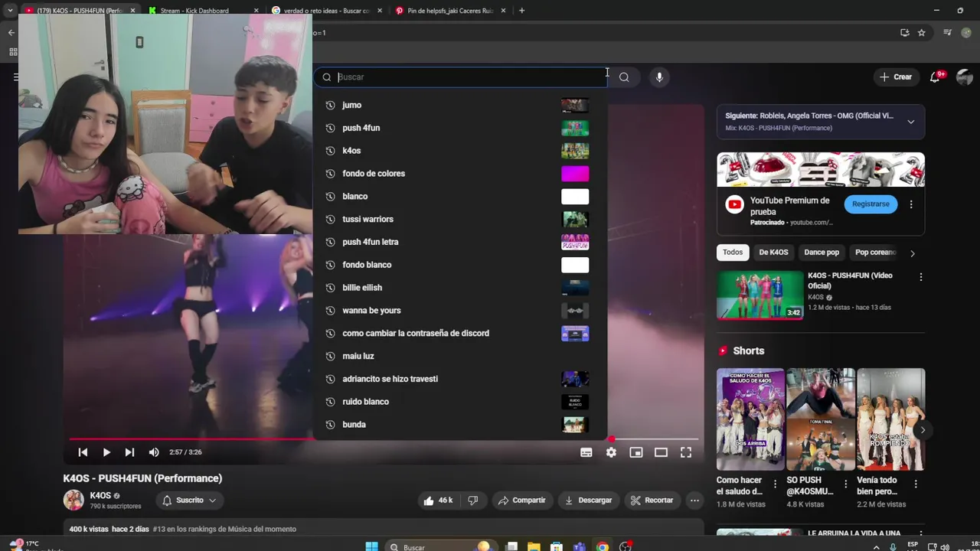The width and height of the screenshot is (980, 551).
Task: Show more filter chips with arrow
Action: (912, 253)
